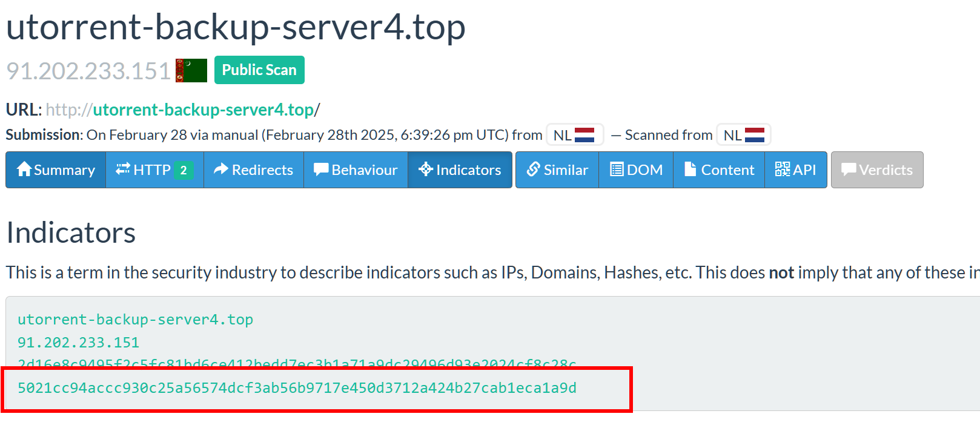
Task: Click the HTTP request count badge 2
Action: pos(184,170)
